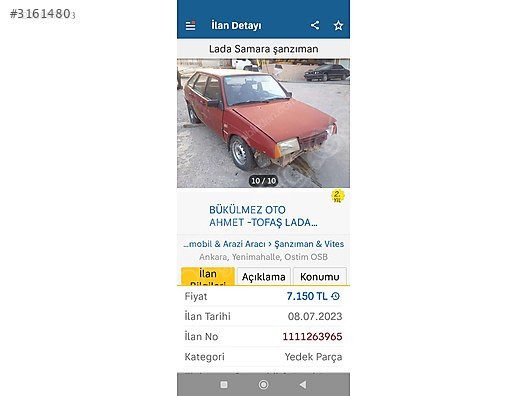Open the red Lada car photo
Screen dimensions: 528x396
pyautogui.click(x=263, y=123)
